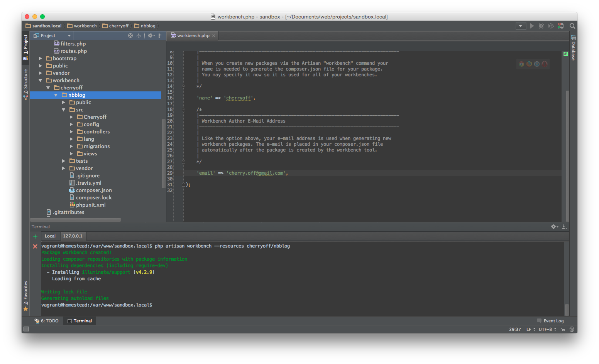Fold marker at line 14 comment end
Image resolution: width=599 pixels, height=364 pixels.
point(184,86)
